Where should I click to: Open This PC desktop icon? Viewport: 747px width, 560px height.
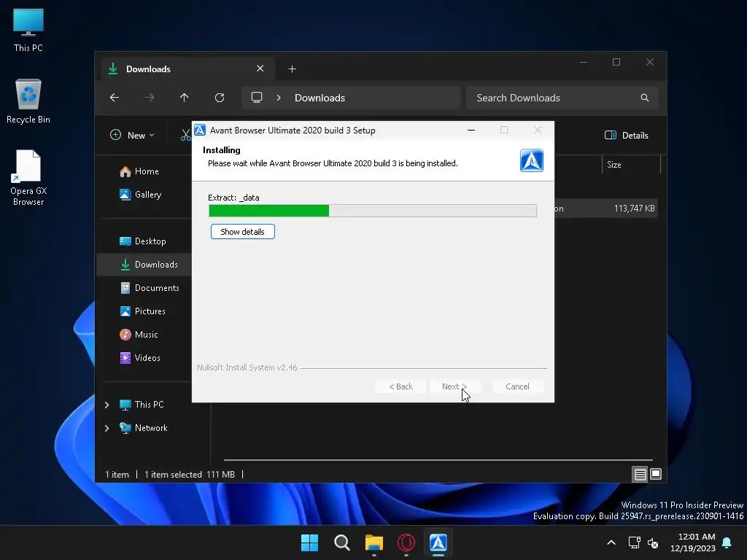coord(28,30)
